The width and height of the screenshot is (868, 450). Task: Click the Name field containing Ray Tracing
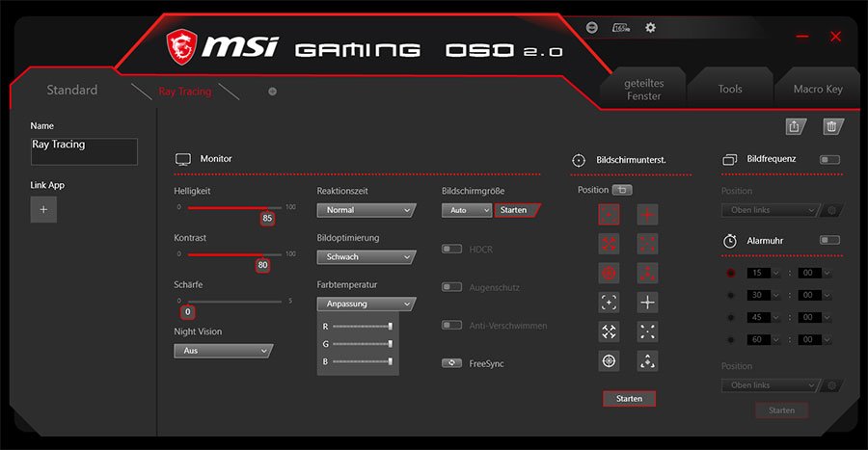pos(84,151)
